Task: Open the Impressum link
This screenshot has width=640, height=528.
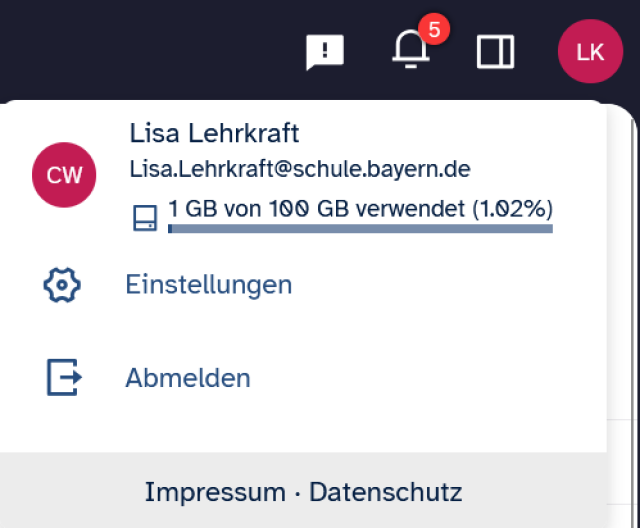Action: (215, 492)
